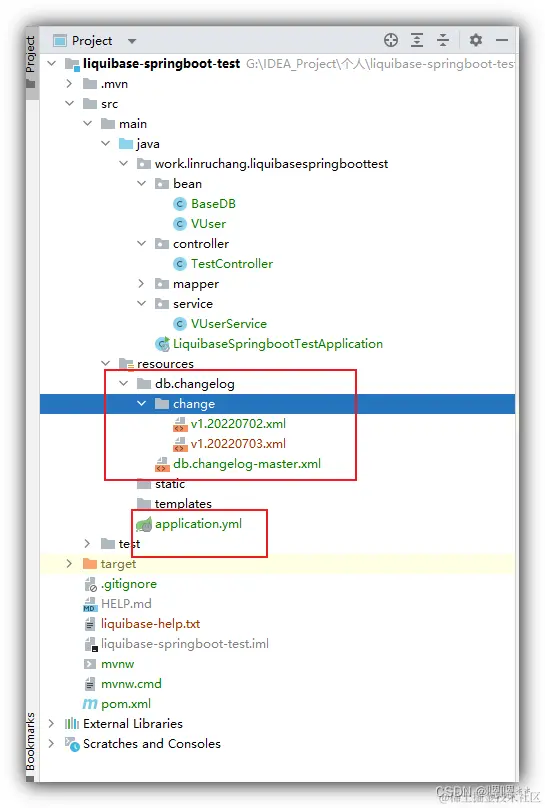Collapse the main folder
The image size is (545, 808).
pyautogui.click(x=88, y=124)
